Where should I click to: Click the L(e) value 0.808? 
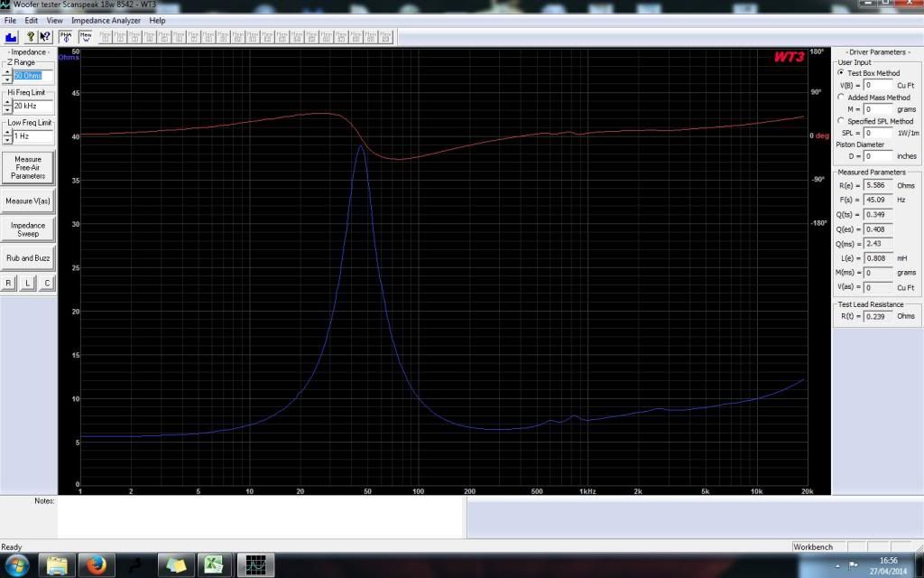pos(879,258)
